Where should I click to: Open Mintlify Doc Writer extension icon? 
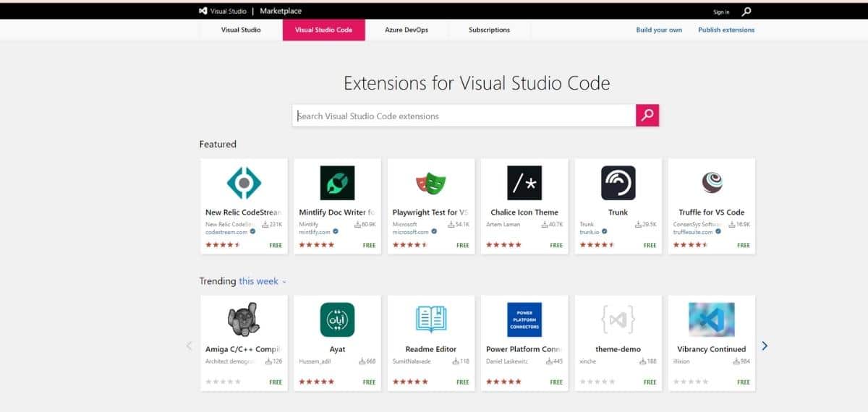pos(337,183)
